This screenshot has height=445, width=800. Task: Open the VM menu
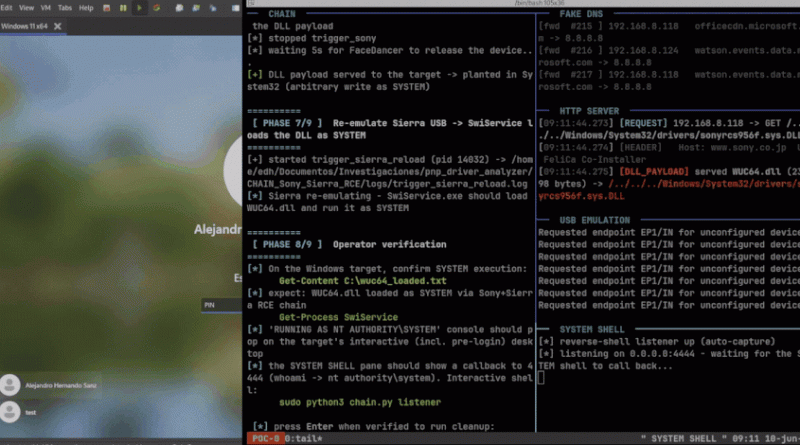pyautogui.click(x=45, y=8)
